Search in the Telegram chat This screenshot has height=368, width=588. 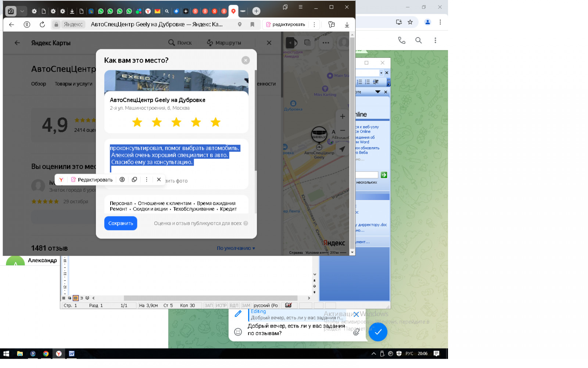(419, 40)
